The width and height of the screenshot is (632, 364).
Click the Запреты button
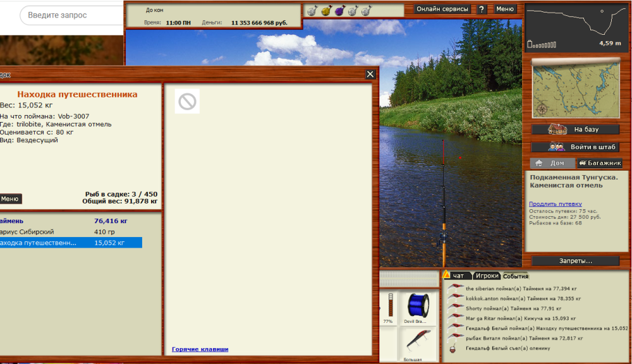click(x=575, y=260)
